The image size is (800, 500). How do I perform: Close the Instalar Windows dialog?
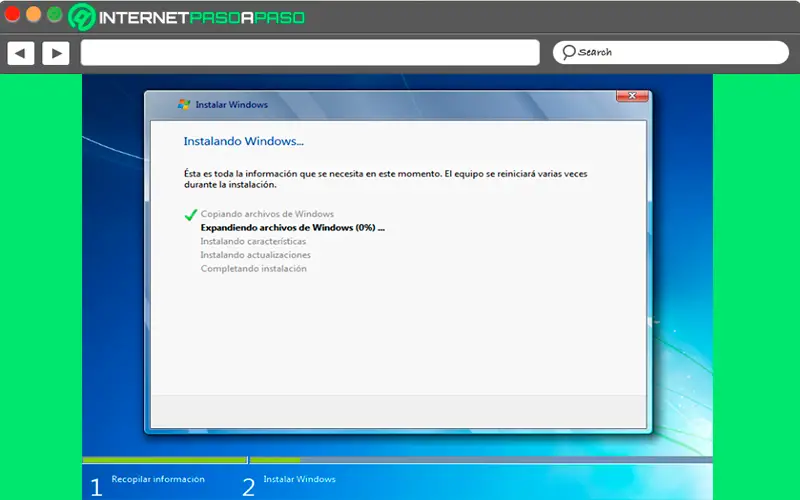pyautogui.click(x=632, y=96)
